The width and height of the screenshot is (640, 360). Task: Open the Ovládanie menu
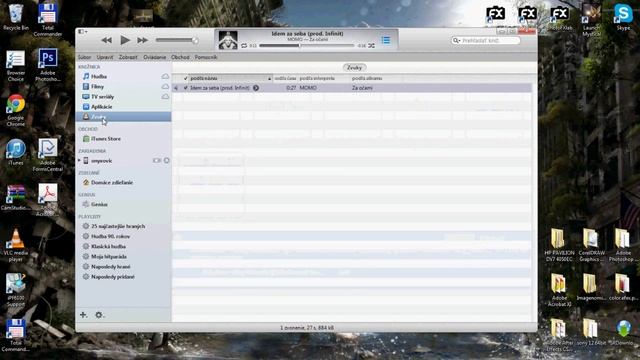click(155, 57)
